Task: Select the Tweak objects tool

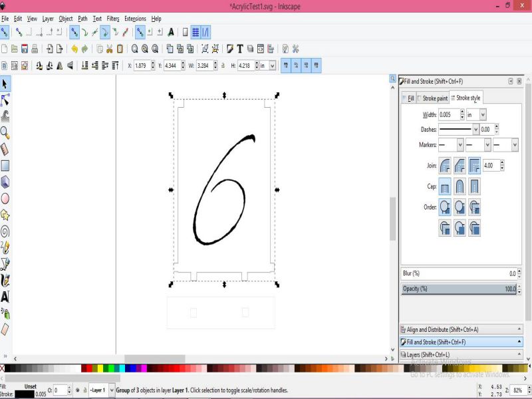Action: tap(5, 116)
